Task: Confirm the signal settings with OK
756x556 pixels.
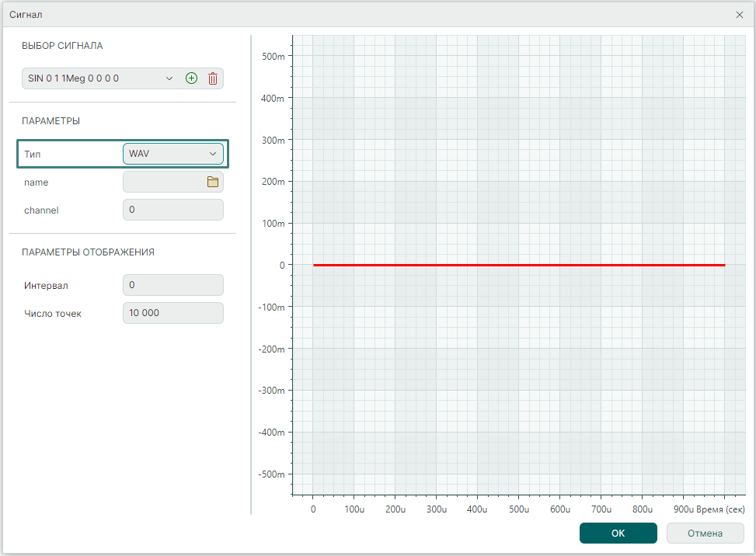Action: (618, 533)
